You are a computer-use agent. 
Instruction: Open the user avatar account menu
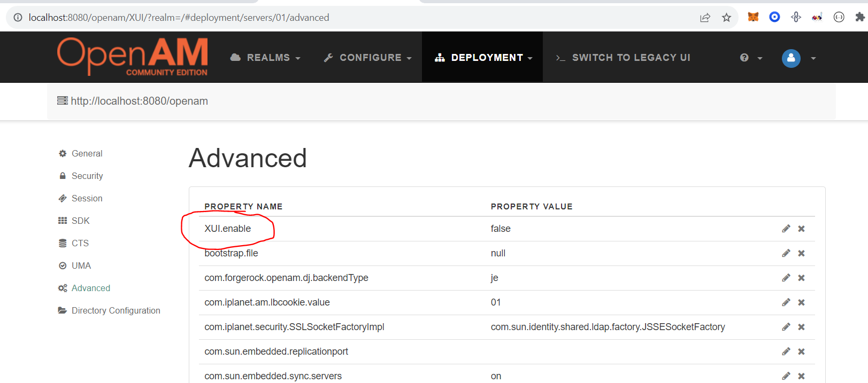[791, 58]
